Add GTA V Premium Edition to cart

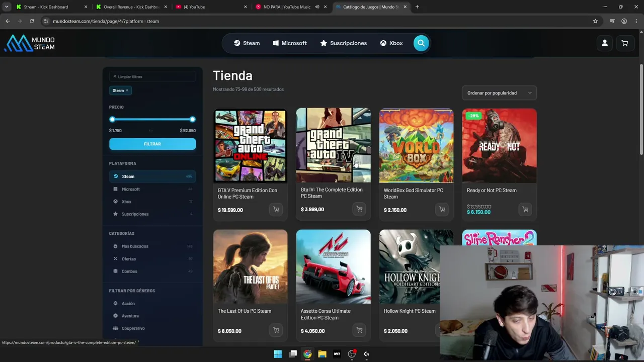coord(276,210)
